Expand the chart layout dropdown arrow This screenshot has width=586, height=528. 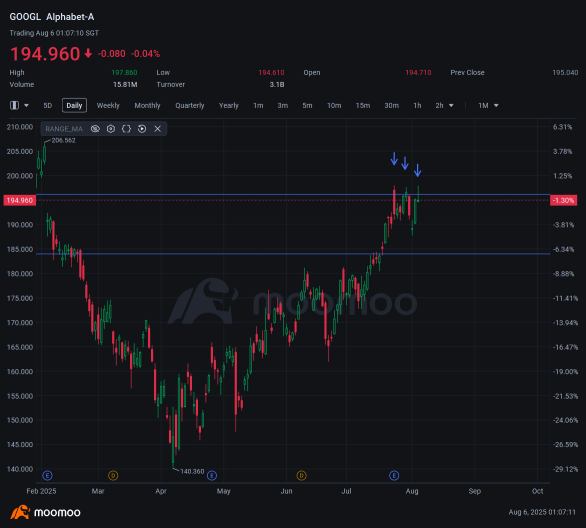coord(27,106)
